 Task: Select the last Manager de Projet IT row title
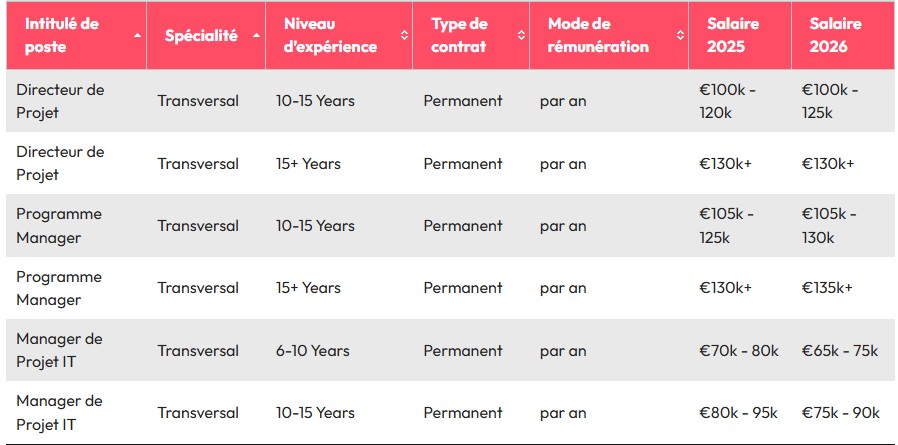point(59,412)
